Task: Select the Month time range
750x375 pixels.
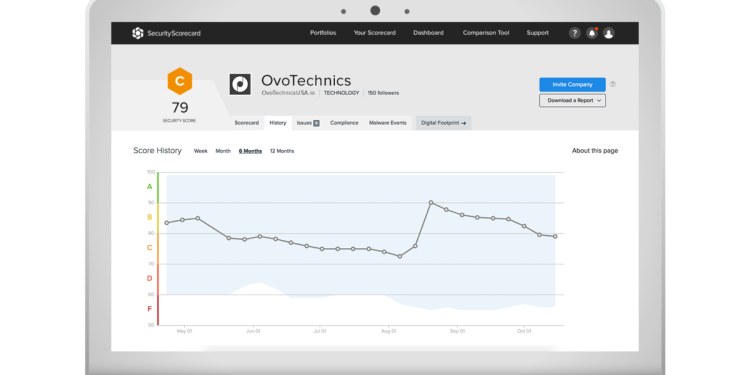Action: click(223, 151)
